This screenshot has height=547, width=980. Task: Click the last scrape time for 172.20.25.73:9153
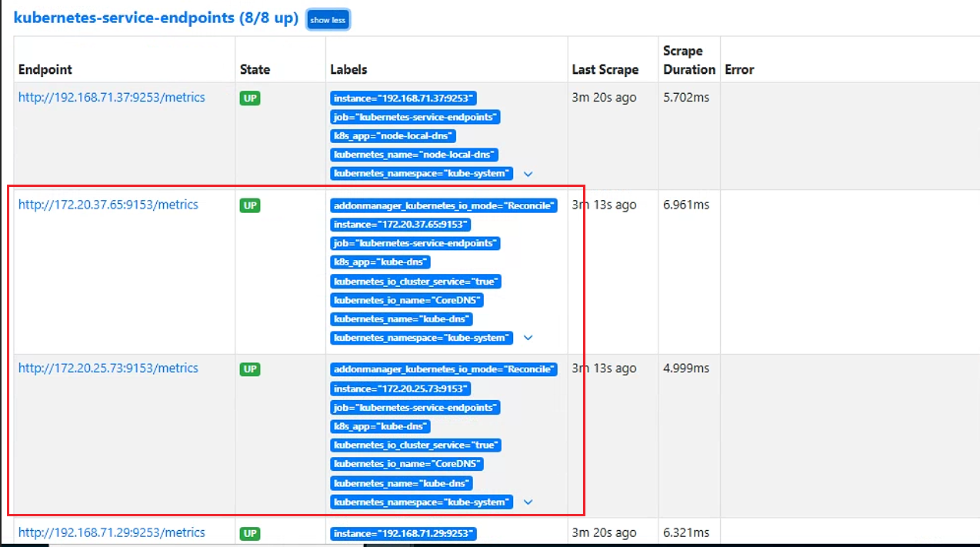click(x=604, y=369)
